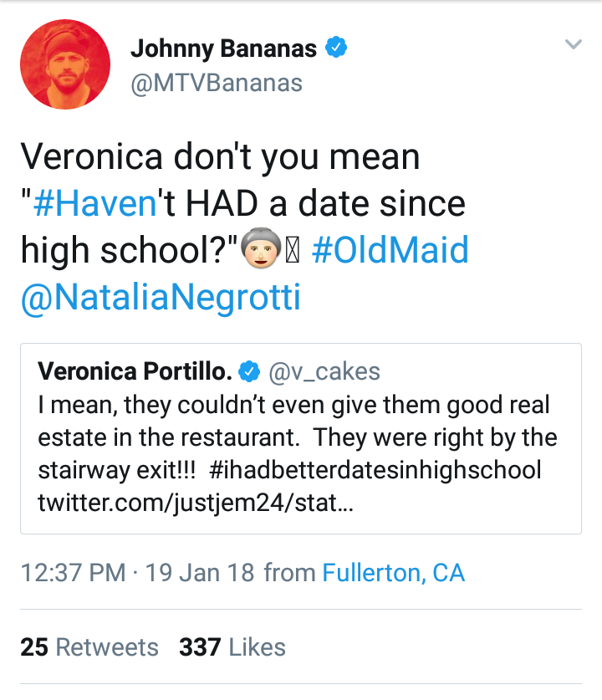Open the #Haven hashtag

click(x=94, y=204)
